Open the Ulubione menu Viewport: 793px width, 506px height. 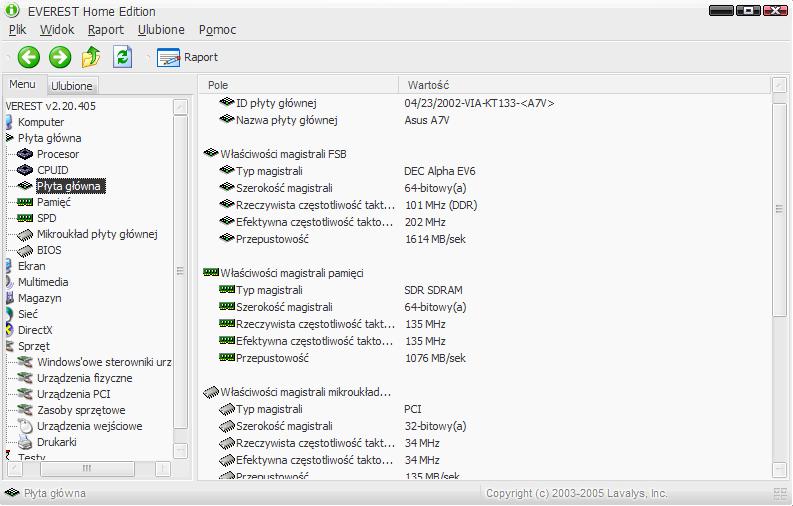tap(161, 30)
